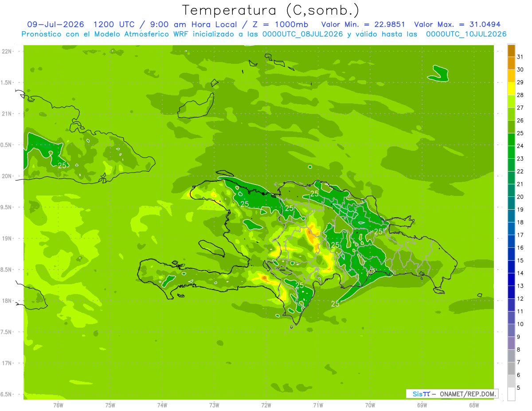Click the '1200 UTC' time text
The image size is (532, 411).
tap(114, 24)
